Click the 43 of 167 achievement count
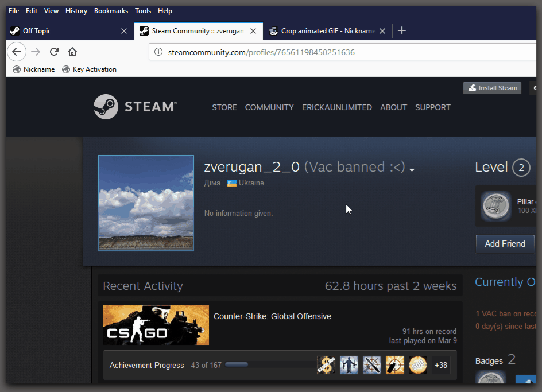Viewport: 542px width, 392px height. pyautogui.click(x=206, y=366)
